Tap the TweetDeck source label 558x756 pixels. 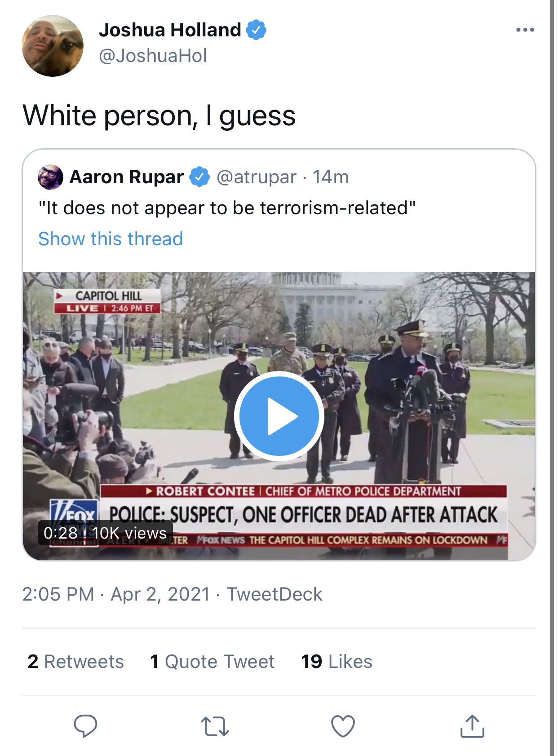click(x=275, y=594)
